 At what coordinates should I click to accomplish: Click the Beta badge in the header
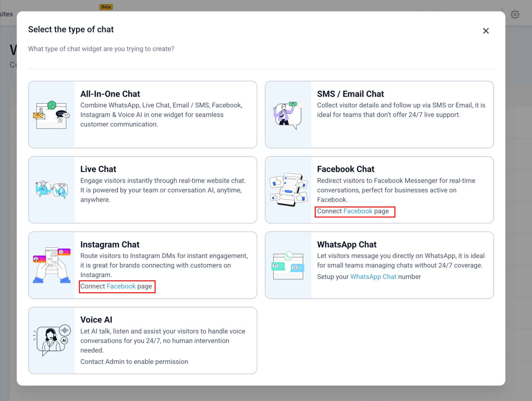(106, 7)
